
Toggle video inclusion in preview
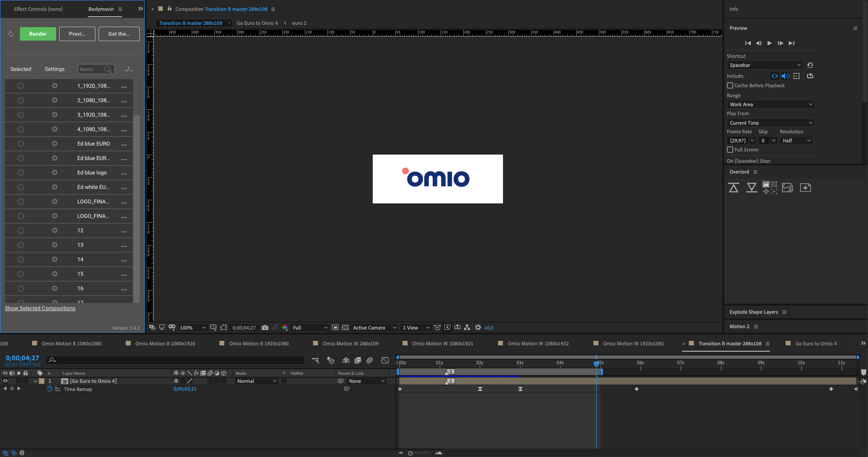[x=775, y=76]
